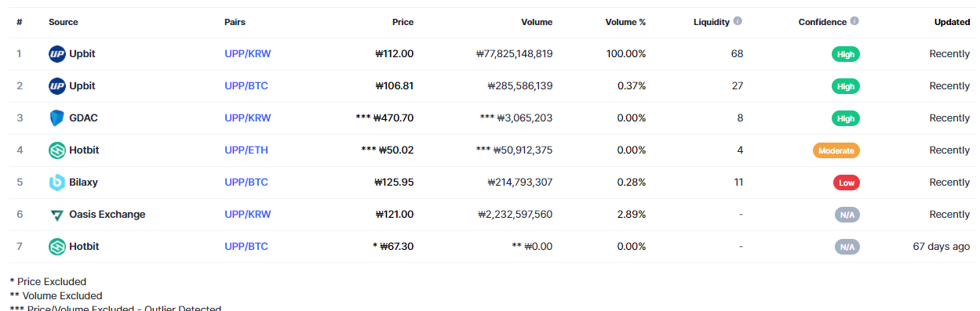Image resolution: width=980 pixels, height=311 pixels.
Task: Click the Upbit source name in row 1
Action: 82,54
